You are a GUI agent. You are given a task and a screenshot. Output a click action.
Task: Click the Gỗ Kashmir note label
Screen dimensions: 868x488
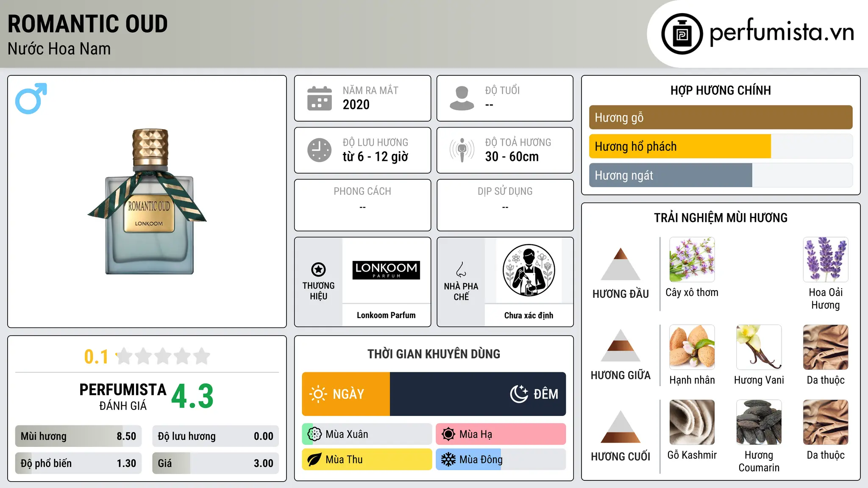(692, 455)
